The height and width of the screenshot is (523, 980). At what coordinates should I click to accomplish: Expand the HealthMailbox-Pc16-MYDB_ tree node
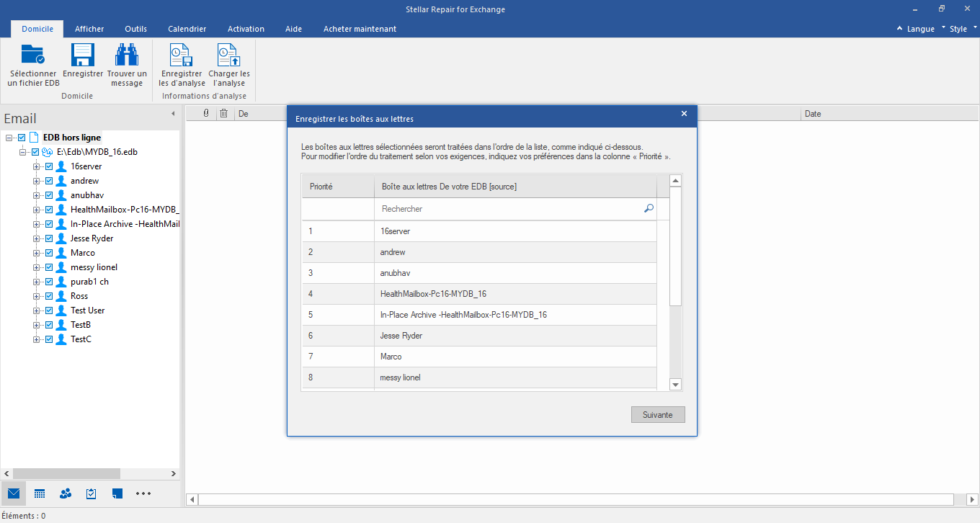(36, 210)
